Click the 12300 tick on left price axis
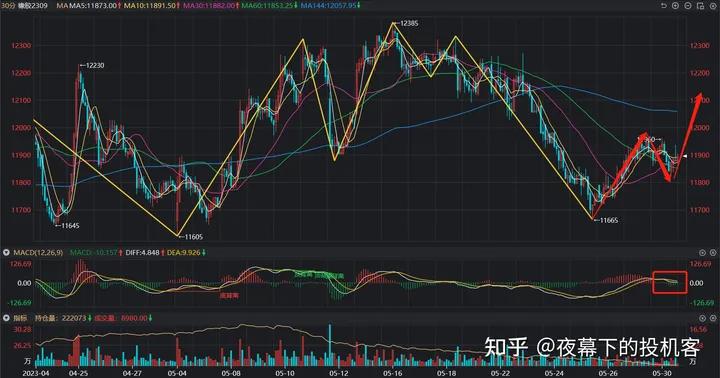This screenshot has height=378, width=720. 22,45
